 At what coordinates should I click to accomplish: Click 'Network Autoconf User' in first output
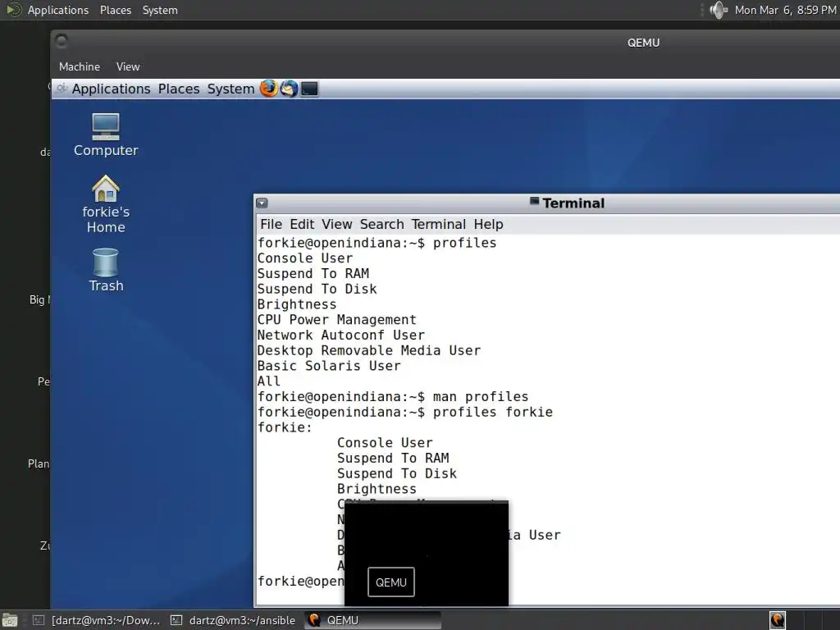(340, 336)
